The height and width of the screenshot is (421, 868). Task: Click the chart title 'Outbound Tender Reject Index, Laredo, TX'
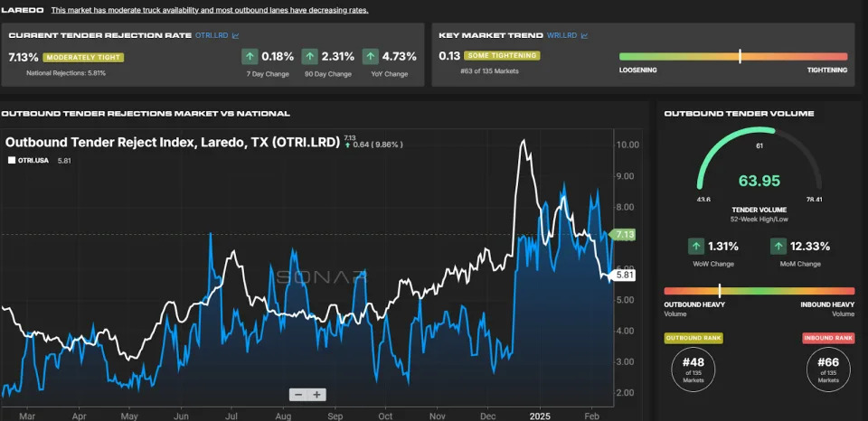[172, 142]
